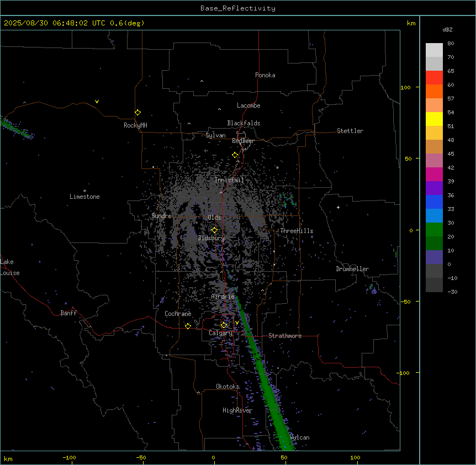
Task: Click the dBZ legend heading
Action: 447,30
